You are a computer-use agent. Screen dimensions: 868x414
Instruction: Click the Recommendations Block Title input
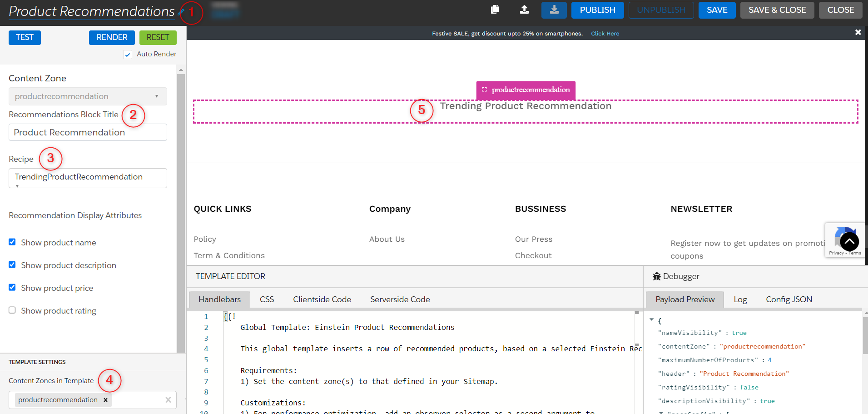[88, 132]
